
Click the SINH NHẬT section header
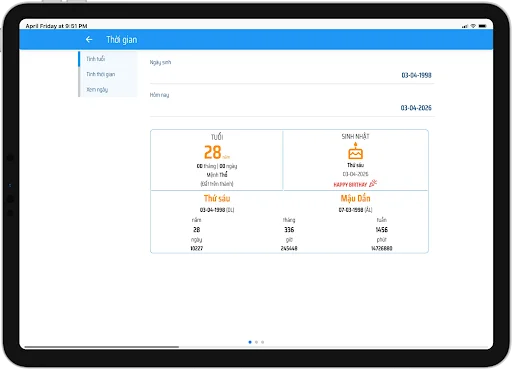click(x=355, y=136)
